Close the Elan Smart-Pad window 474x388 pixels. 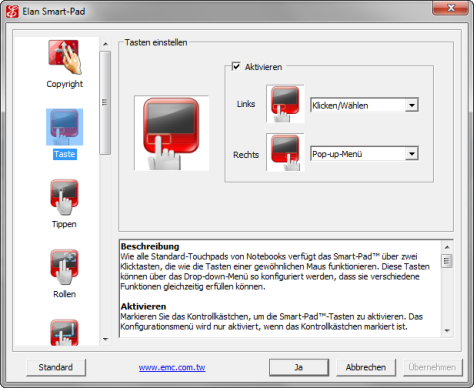[450, 8]
